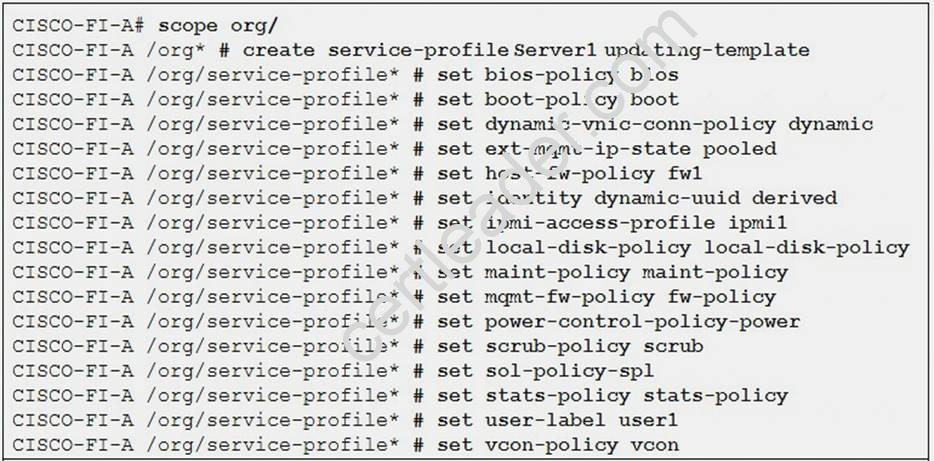The width and height of the screenshot is (934, 461).
Task: Select the 'ext-mgmt-ip-state pooled' command
Action: click(630, 149)
